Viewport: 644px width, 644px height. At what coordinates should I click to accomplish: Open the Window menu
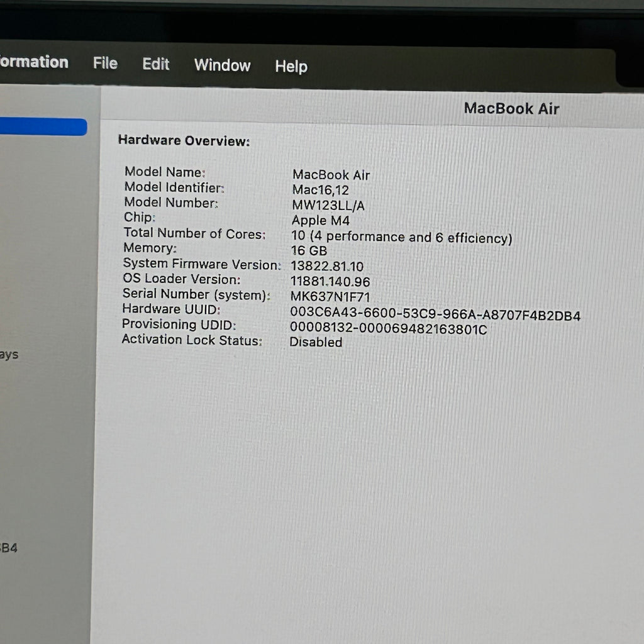222,65
